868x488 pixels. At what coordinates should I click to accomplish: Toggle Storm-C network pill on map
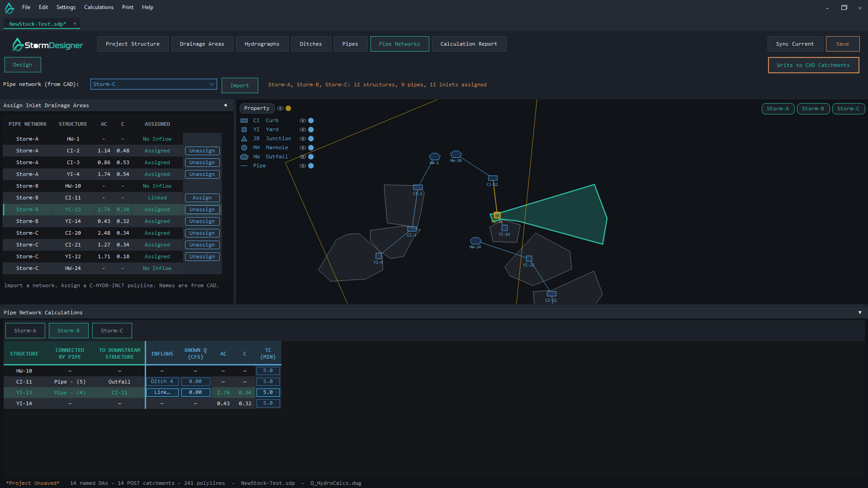(849, 109)
